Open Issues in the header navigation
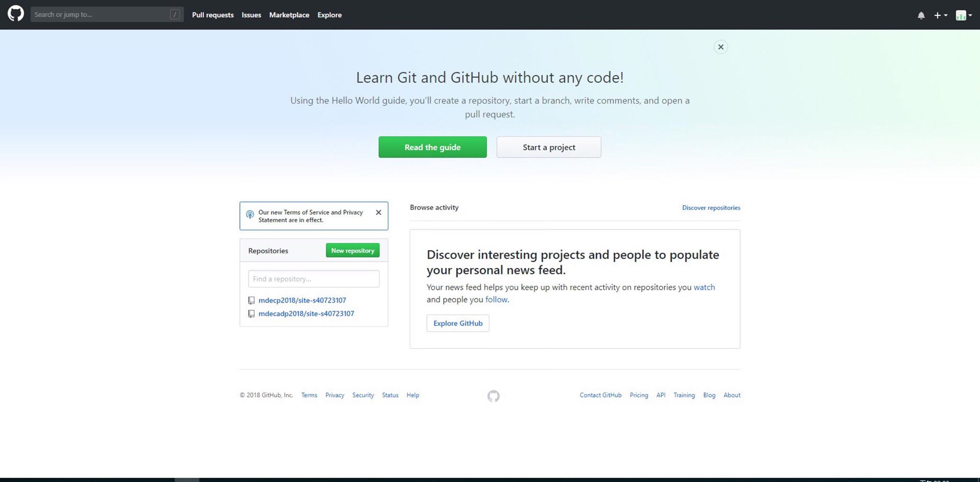This screenshot has width=980, height=482. pyautogui.click(x=251, y=15)
